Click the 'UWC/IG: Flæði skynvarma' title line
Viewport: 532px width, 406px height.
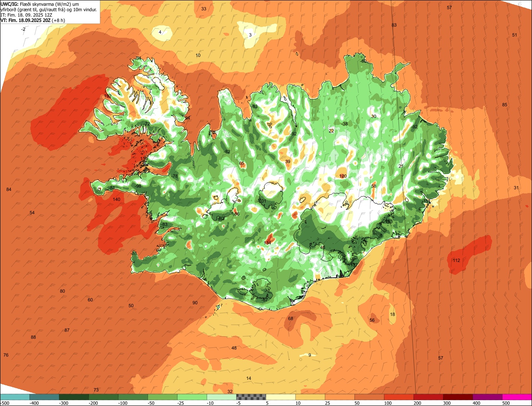tap(40, 4)
